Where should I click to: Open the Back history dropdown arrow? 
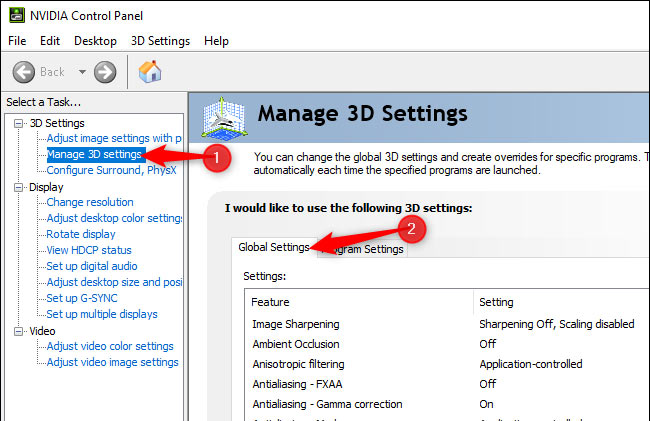coord(82,72)
